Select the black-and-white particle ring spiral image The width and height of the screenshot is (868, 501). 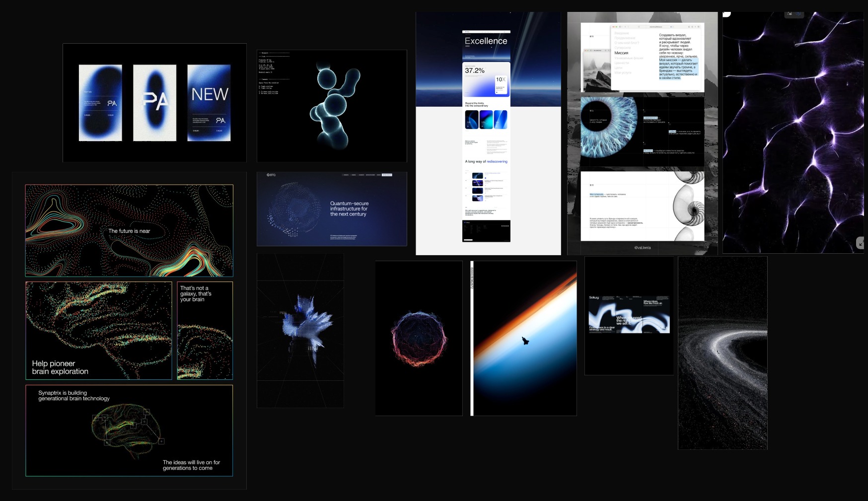[x=723, y=353]
